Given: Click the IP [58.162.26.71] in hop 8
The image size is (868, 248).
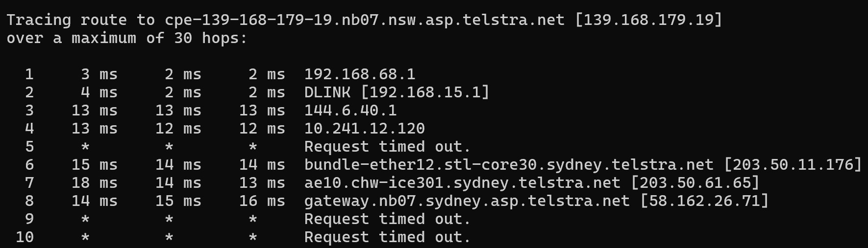Looking at the screenshot, I should 704,201.
